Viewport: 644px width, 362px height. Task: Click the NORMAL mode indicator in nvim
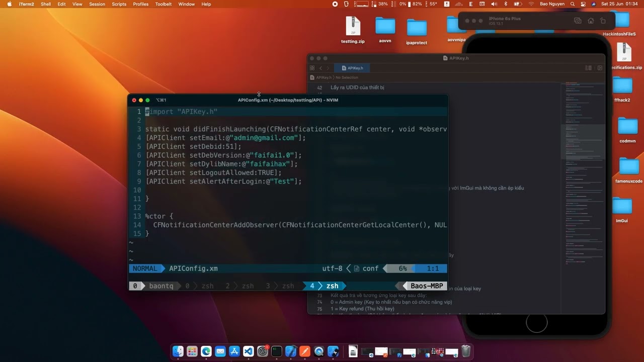point(145,268)
